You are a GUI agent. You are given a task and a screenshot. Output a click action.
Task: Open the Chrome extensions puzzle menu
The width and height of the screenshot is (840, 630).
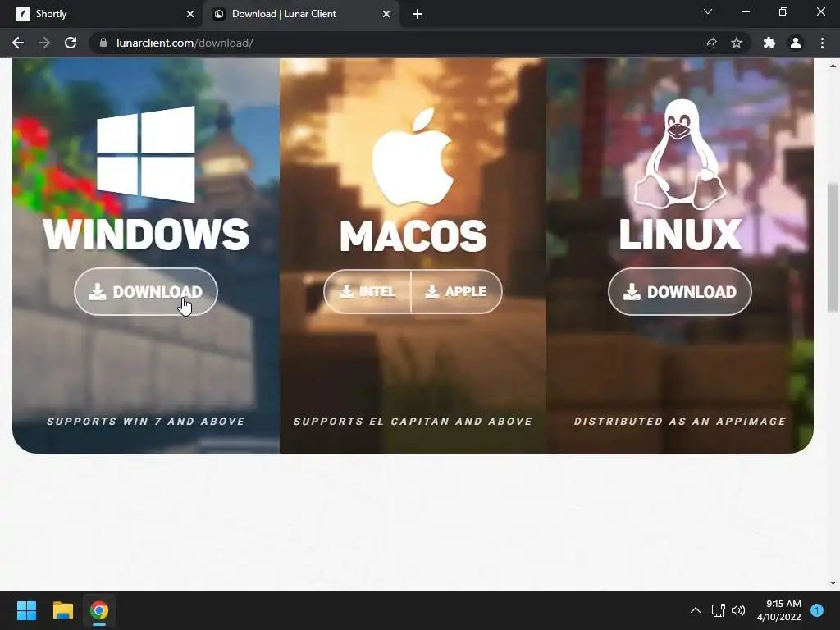coord(769,43)
